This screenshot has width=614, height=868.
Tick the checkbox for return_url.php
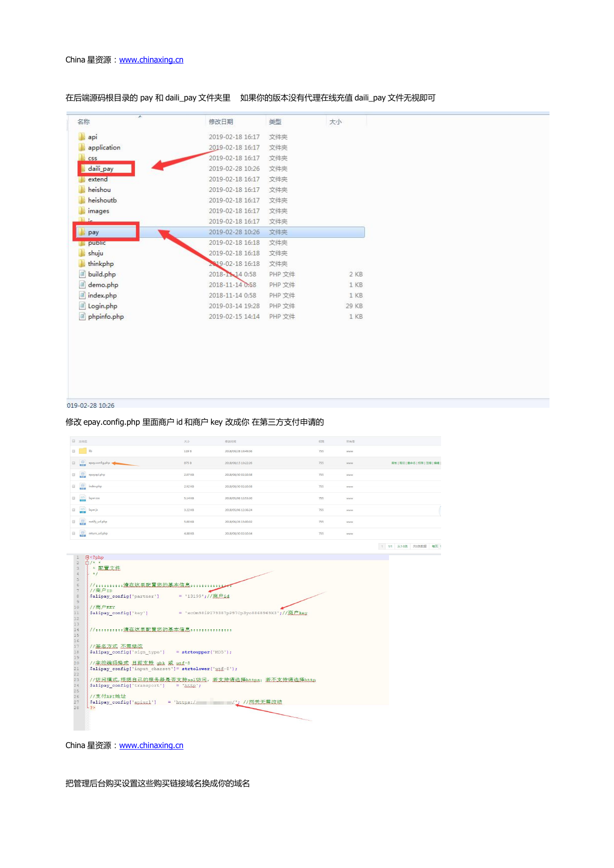[x=73, y=533]
